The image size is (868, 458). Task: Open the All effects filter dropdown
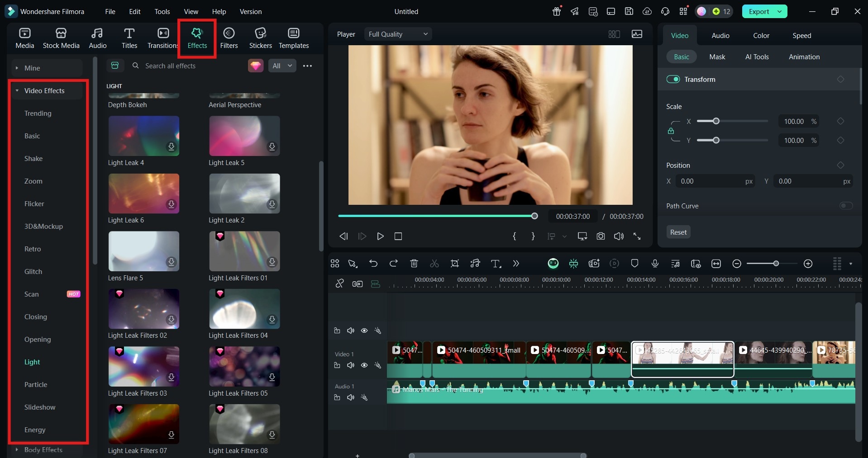282,66
